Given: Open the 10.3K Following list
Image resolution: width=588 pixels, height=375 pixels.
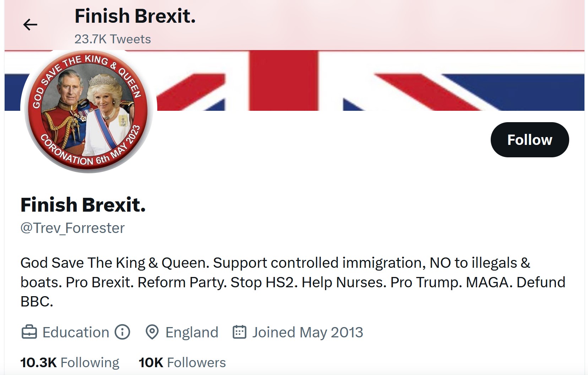Looking at the screenshot, I should click(70, 363).
